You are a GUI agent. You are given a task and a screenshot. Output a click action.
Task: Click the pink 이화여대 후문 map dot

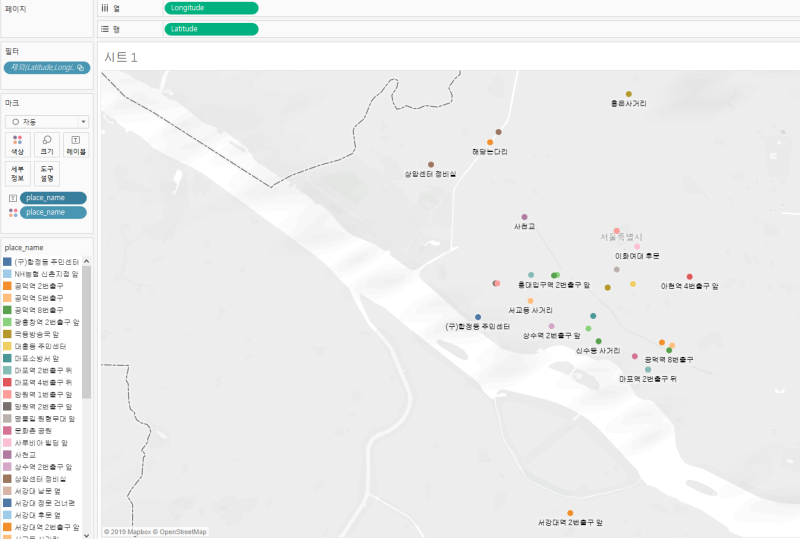click(x=637, y=247)
